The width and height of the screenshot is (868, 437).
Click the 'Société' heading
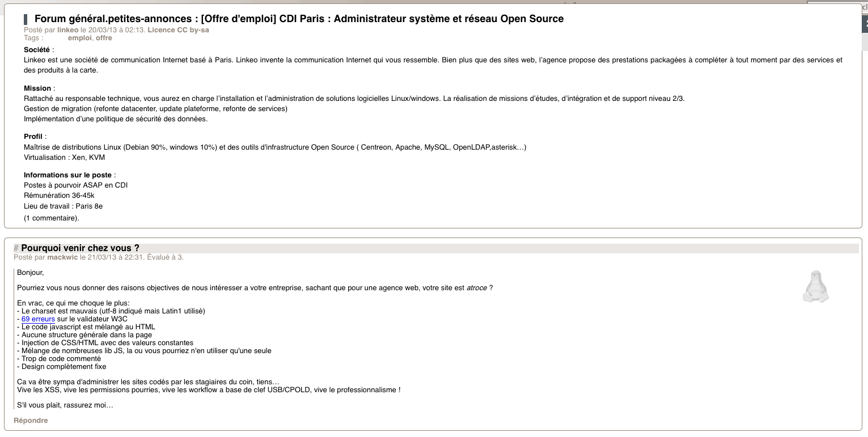click(x=37, y=50)
